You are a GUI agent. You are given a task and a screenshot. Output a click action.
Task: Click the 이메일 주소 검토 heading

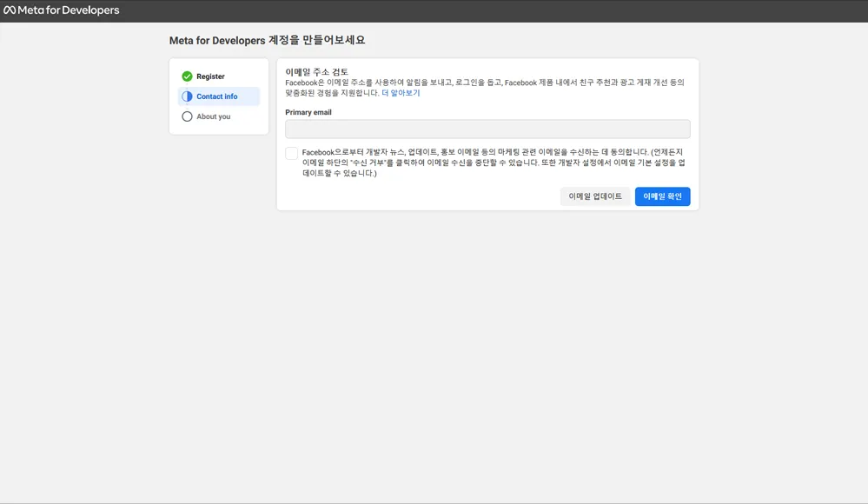coord(316,72)
